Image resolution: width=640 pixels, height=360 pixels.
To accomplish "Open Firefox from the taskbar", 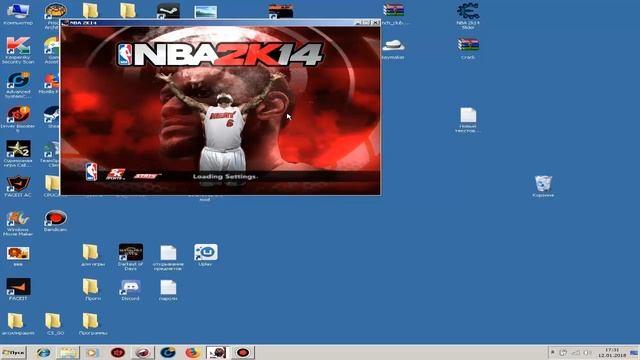I will (x=193, y=352).
